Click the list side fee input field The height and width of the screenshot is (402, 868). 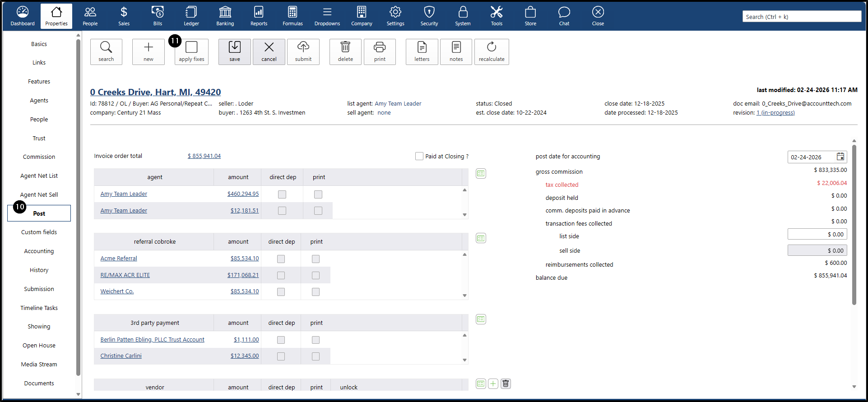(x=817, y=234)
